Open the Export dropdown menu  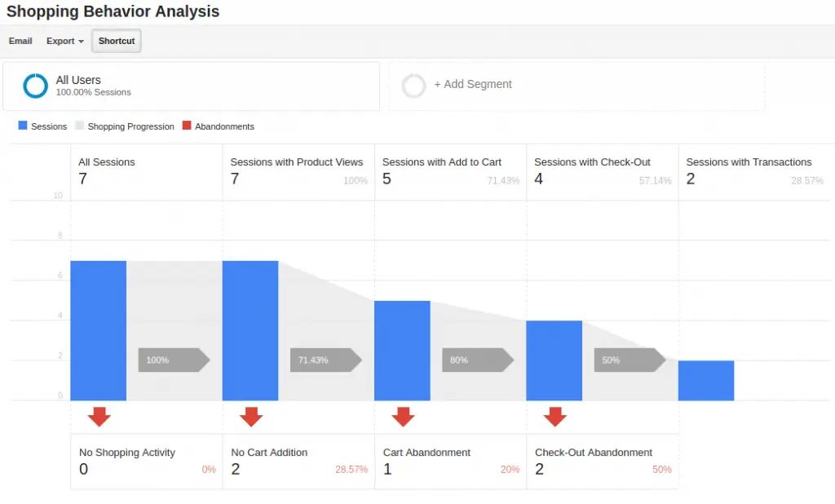tap(65, 41)
